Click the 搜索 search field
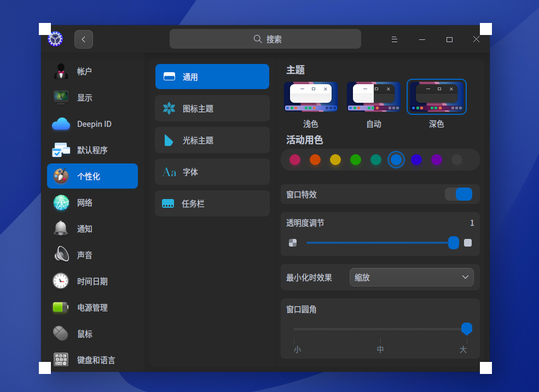 [x=265, y=39]
